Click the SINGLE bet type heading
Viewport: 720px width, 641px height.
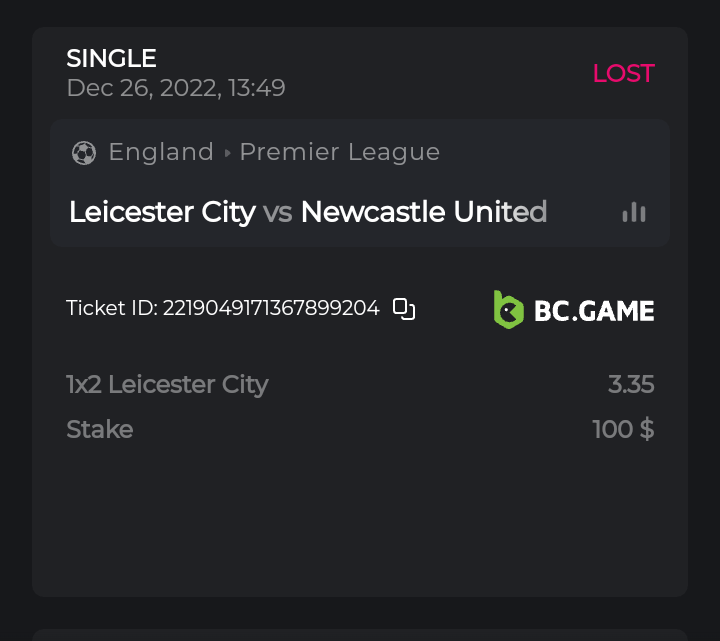coord(111,59)
